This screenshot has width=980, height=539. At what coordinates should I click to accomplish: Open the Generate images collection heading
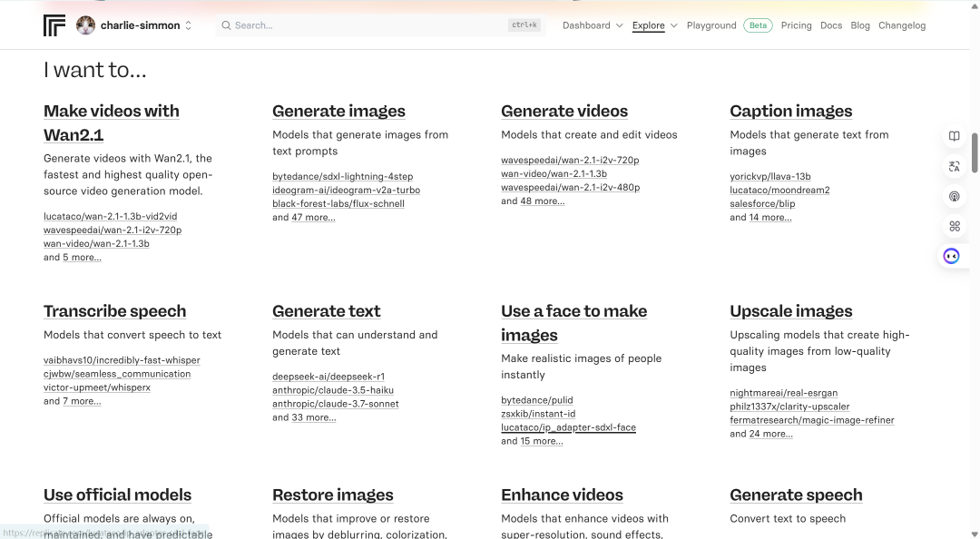(x=338, y=111)
